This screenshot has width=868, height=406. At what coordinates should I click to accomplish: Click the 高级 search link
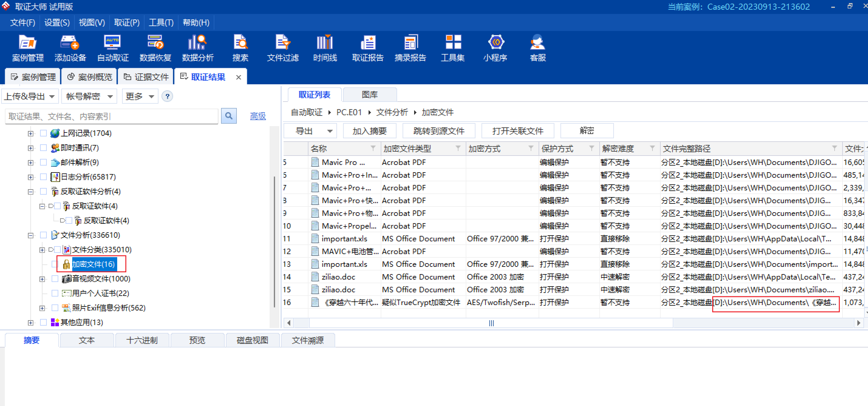258,116
